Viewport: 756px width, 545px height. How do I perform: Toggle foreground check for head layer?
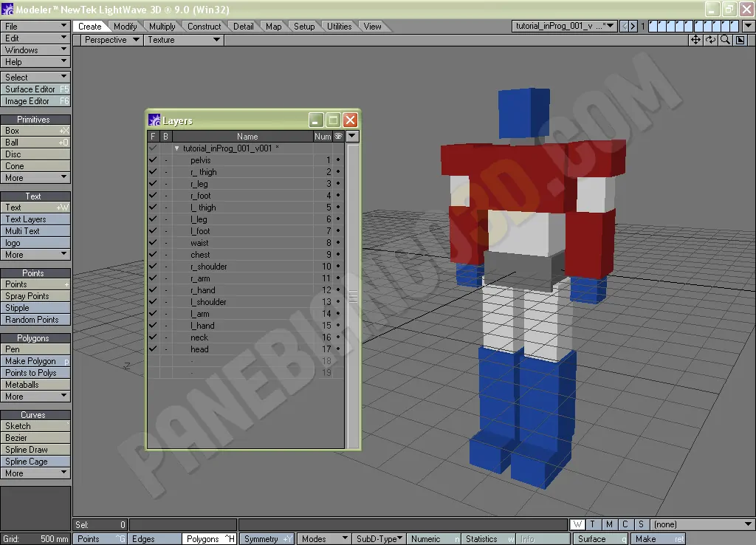tap(153, 349)
